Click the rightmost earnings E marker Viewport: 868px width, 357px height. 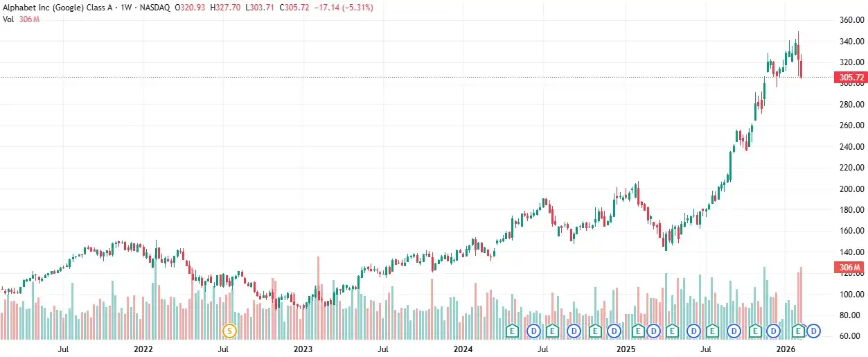click(798, 331)
